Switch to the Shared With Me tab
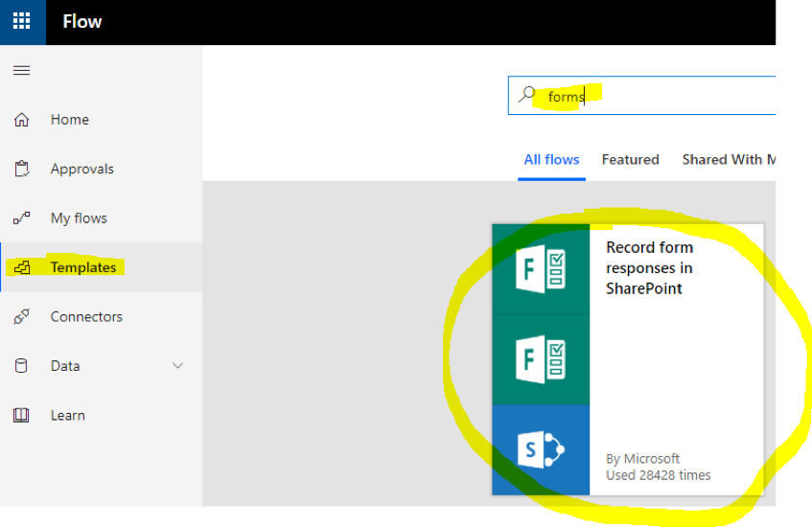This screenshot has width=812, height=527. (x=729, y=159)
